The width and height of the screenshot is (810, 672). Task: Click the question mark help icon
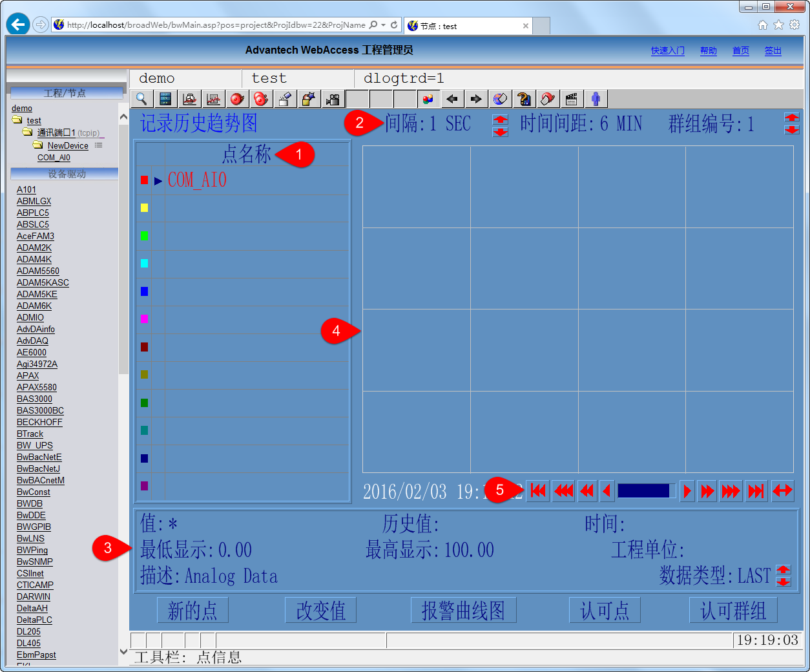click(524, 99)
